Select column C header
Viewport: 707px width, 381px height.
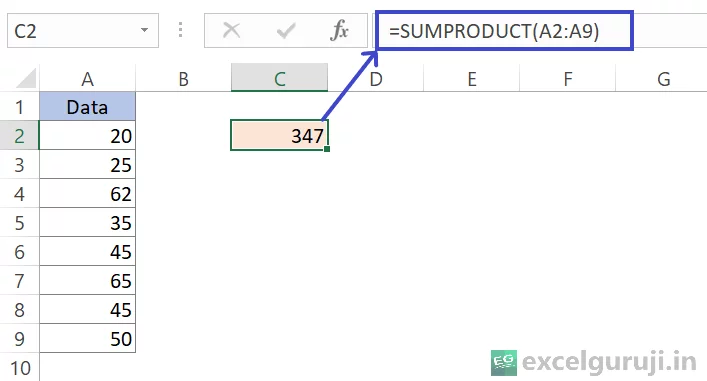point(280,78)
